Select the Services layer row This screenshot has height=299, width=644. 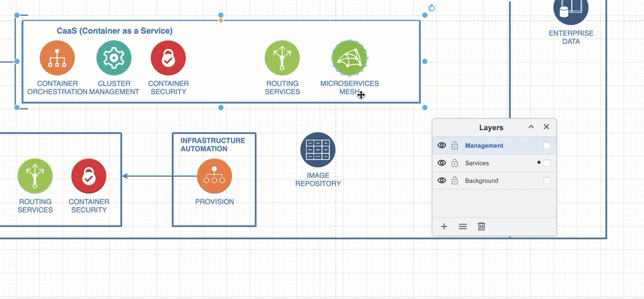[x=497, y=163]
